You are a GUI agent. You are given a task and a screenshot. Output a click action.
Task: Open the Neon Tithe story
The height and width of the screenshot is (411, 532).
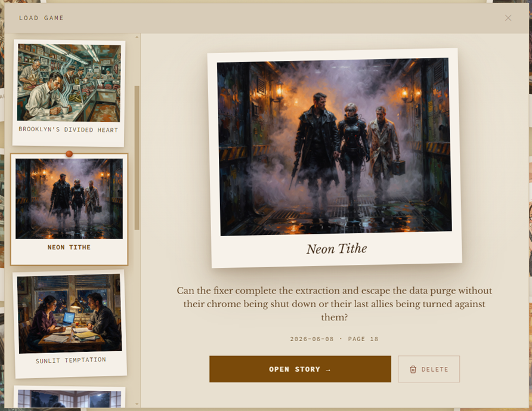300,369
